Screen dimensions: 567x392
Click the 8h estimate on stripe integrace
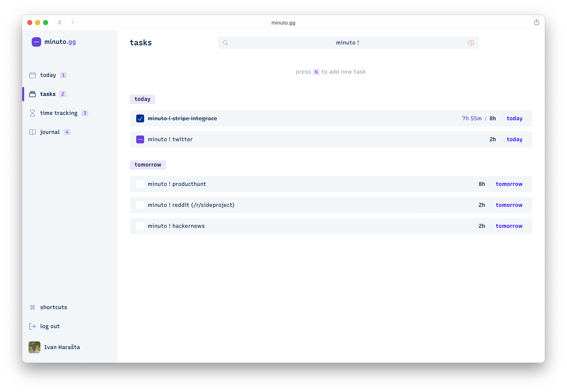[x=493, y=119]
